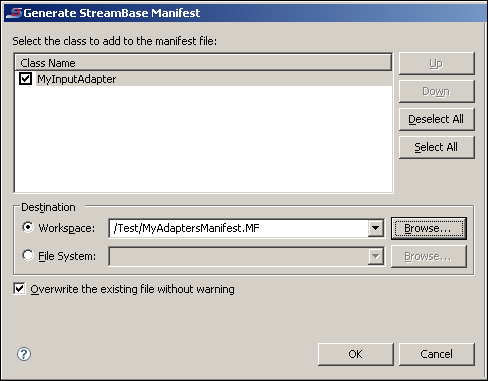Click Select All button
This screenshot has width=488, height=381.
tap(437, 147)
